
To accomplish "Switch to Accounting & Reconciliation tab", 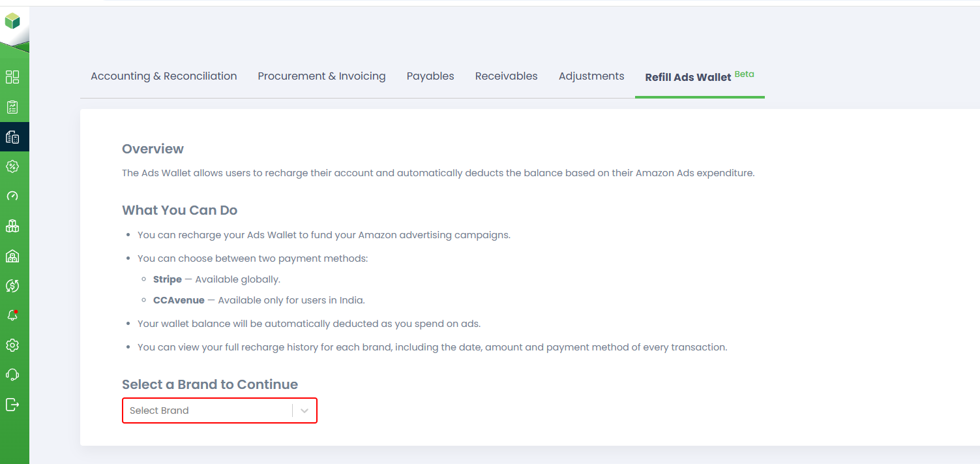I will [164, 76].
